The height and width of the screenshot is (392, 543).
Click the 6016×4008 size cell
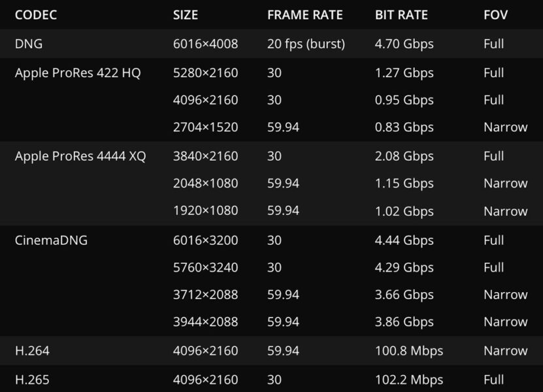(x=205, y=44)
